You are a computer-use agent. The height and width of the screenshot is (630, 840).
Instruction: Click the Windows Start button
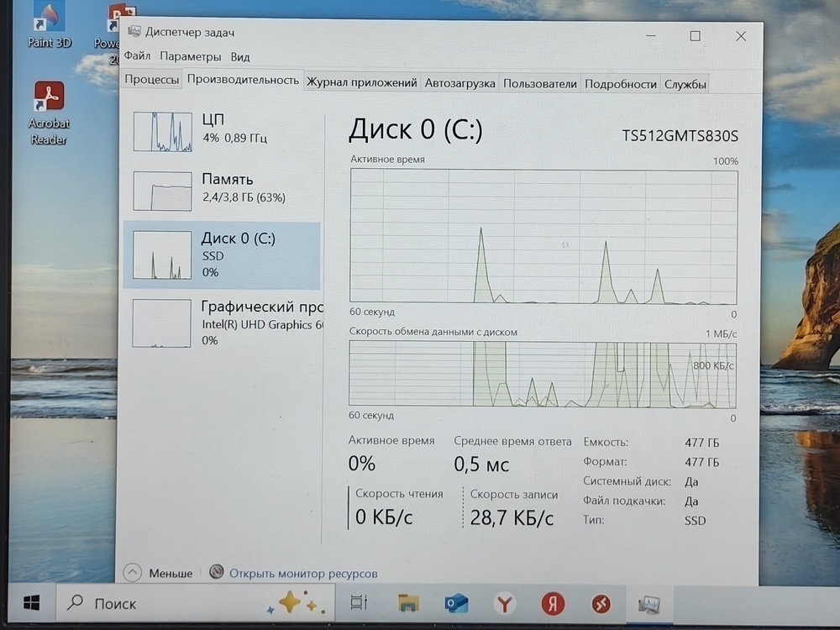point(31,603)
